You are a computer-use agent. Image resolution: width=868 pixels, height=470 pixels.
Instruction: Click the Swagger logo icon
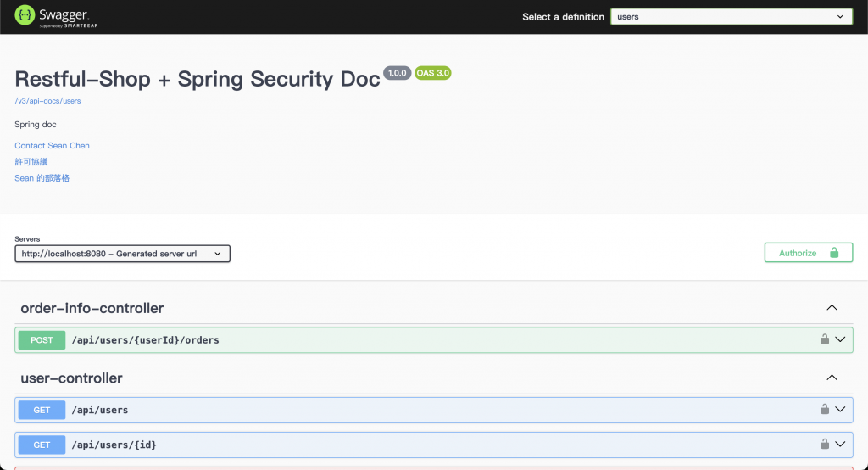pyautogui.click(x=25, y=15)
